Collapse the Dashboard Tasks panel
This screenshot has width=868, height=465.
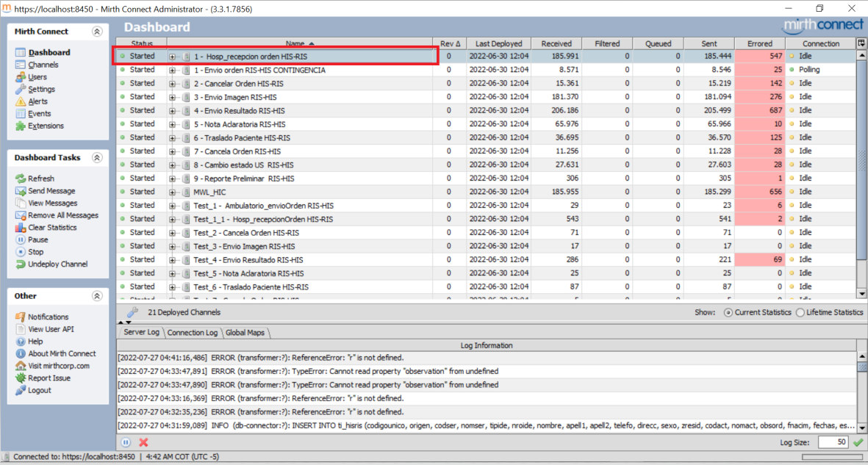97,158
